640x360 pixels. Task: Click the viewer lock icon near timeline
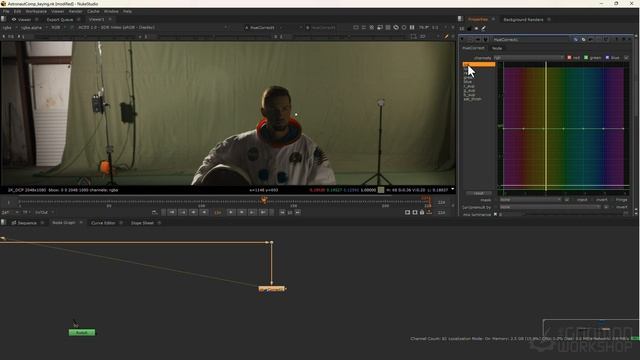pyautogui.click(x=422, y=212)
